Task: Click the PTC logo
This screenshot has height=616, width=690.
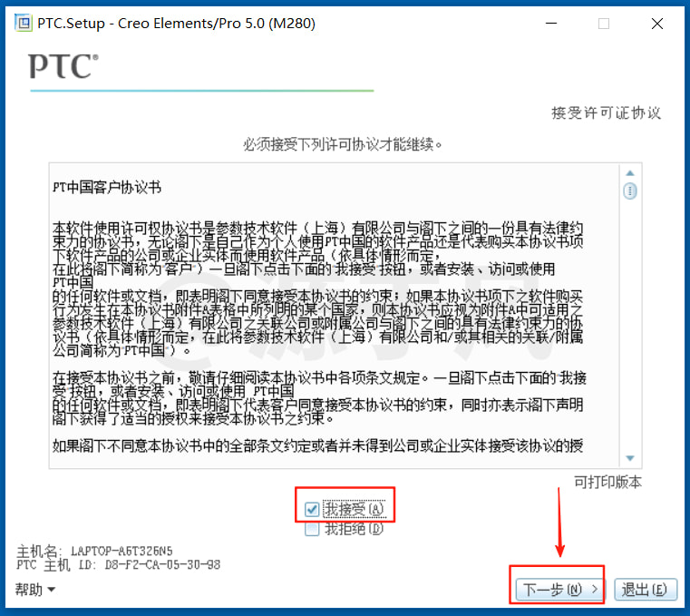Action: coord(63,66)
